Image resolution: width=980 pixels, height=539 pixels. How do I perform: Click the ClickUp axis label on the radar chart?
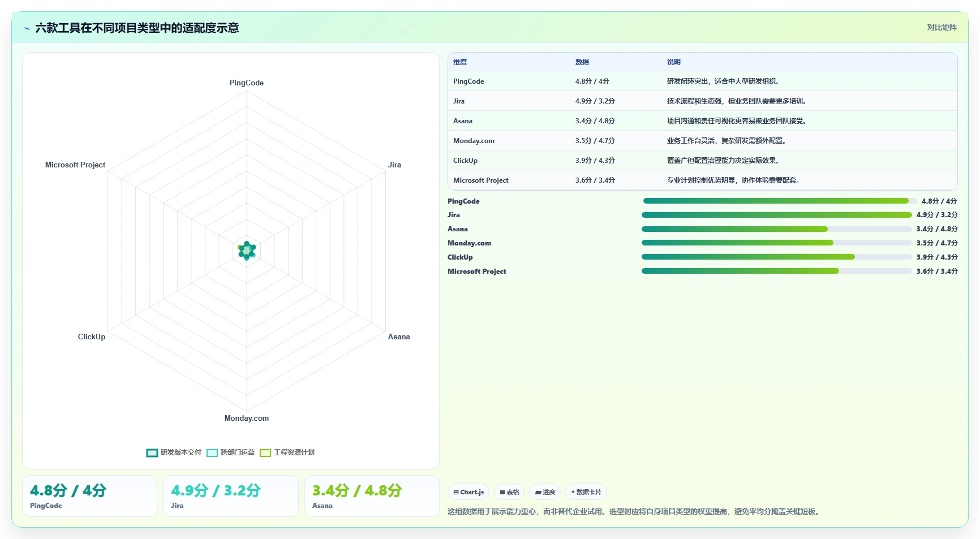click(92, 337)
